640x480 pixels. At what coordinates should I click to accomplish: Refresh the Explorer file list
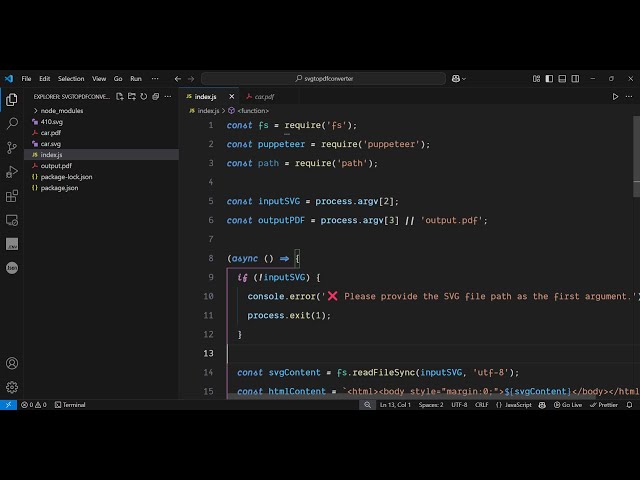[x=144, y=97]
